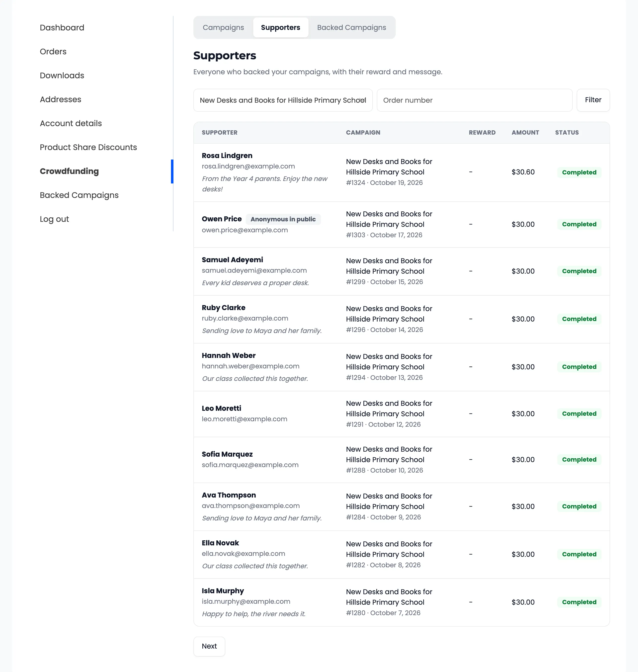This screenshot has width=638, height=672.
Task: Click message "Every kid deserves a proper desk."
Action: click(255, 283)
